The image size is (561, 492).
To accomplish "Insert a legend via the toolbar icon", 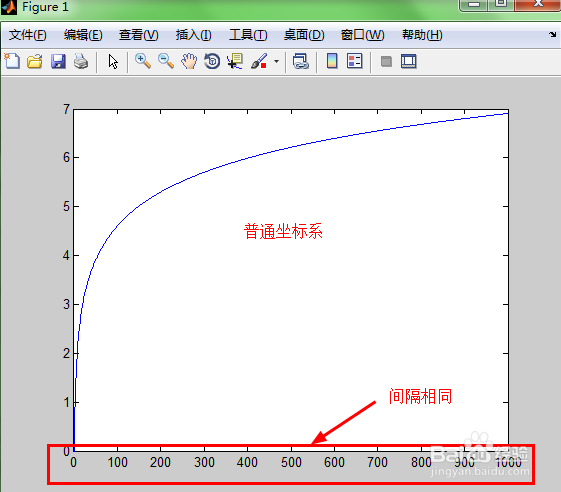I will (355, 61).
